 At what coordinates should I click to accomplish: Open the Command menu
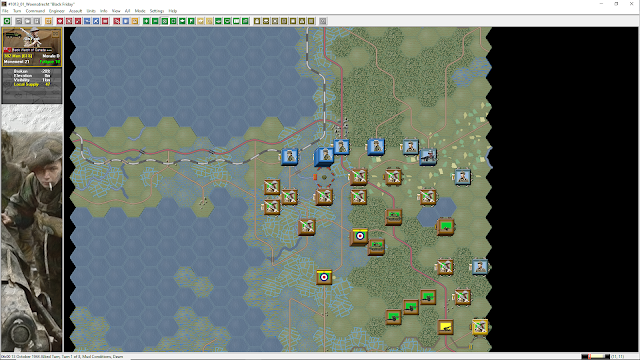point(35,11)
